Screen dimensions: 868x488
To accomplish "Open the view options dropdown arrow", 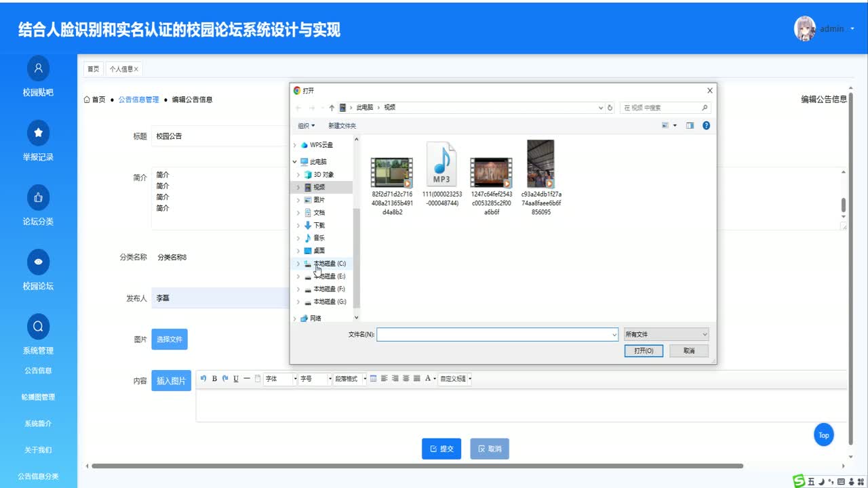I will point(675,125).
